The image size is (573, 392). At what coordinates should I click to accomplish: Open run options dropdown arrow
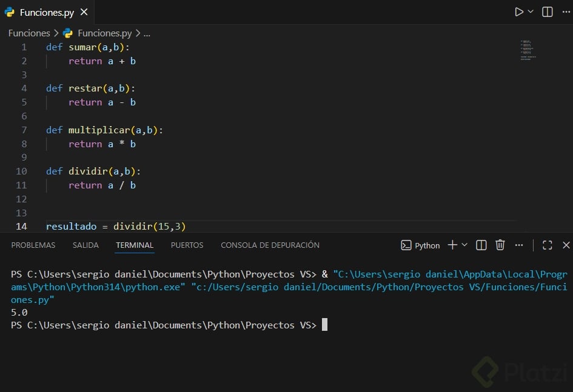(x=531, y=12)
